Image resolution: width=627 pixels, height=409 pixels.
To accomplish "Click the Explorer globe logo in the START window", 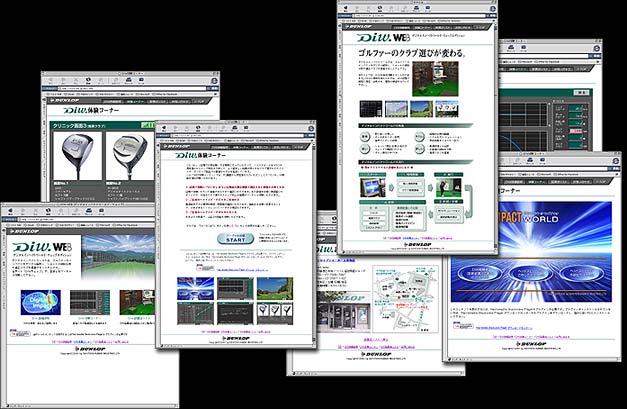I will 311,128.
